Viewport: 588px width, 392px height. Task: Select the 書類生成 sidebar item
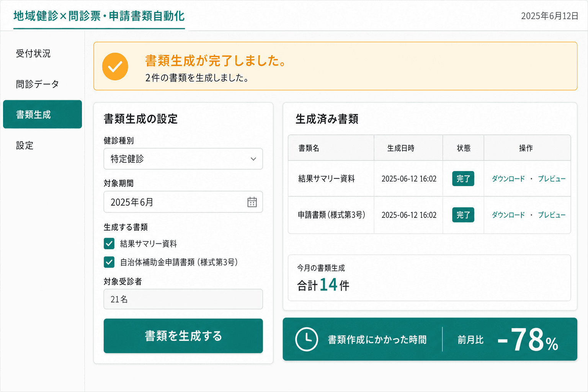pyautogui.click(x=42, y=114)
